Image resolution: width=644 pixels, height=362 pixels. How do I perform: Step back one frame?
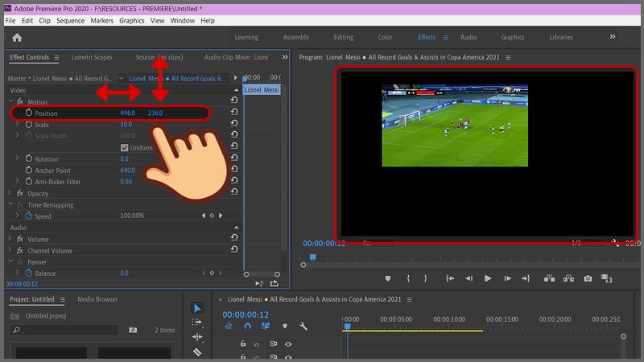click(469, 278)
